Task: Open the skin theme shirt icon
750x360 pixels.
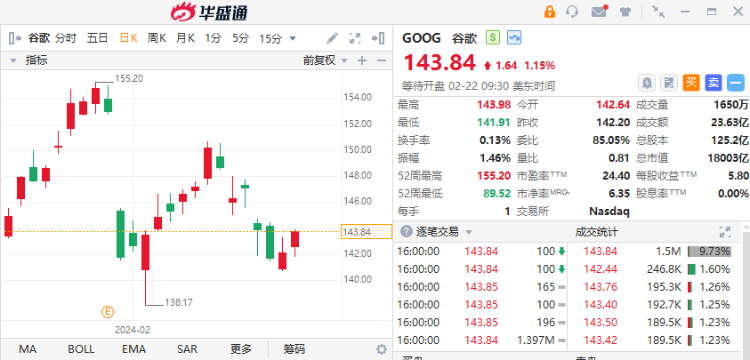Action: click(625, 11)
